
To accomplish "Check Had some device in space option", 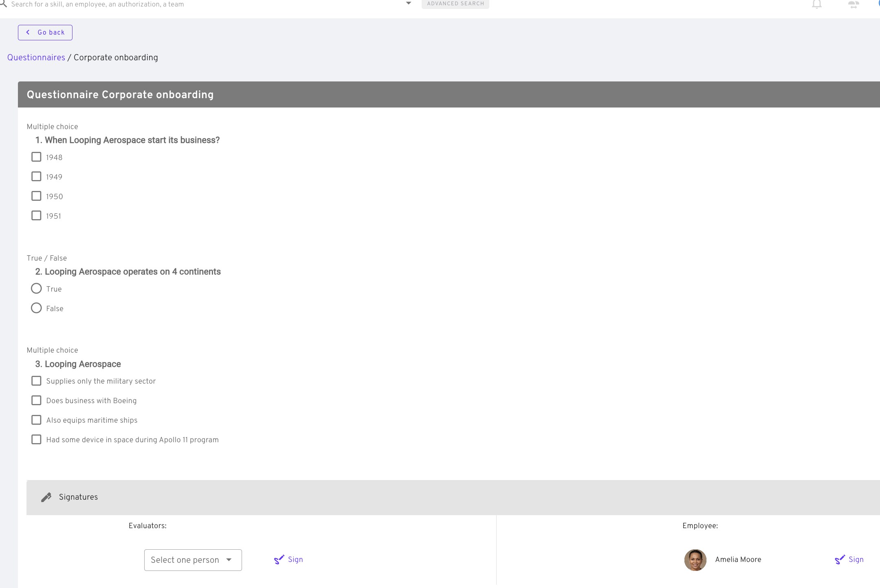I will [36, 439].
